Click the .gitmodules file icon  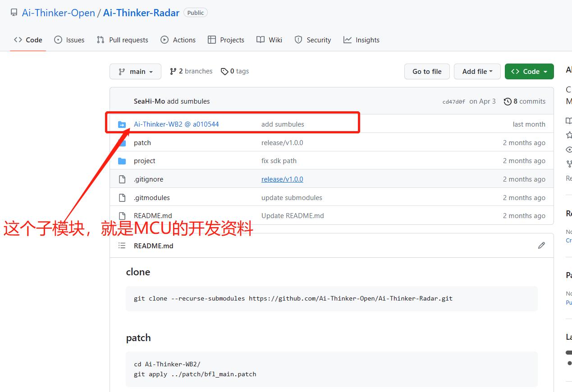click(122, 198)
